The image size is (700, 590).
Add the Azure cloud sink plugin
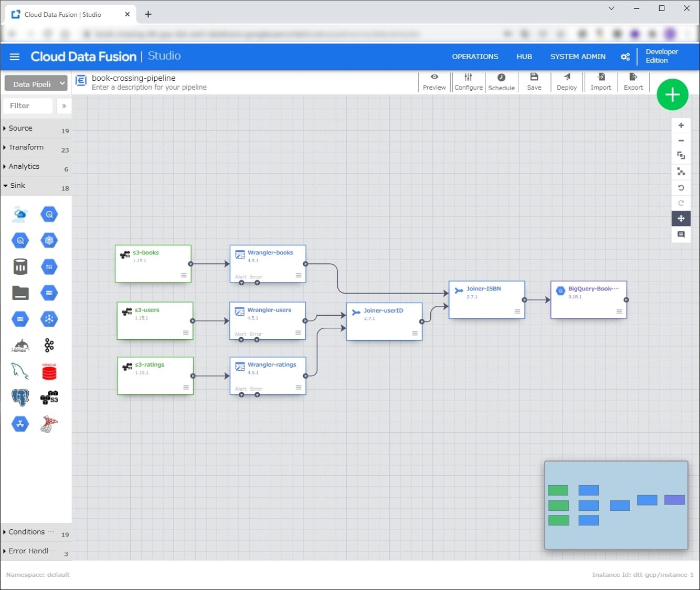[x=20, y=214]
